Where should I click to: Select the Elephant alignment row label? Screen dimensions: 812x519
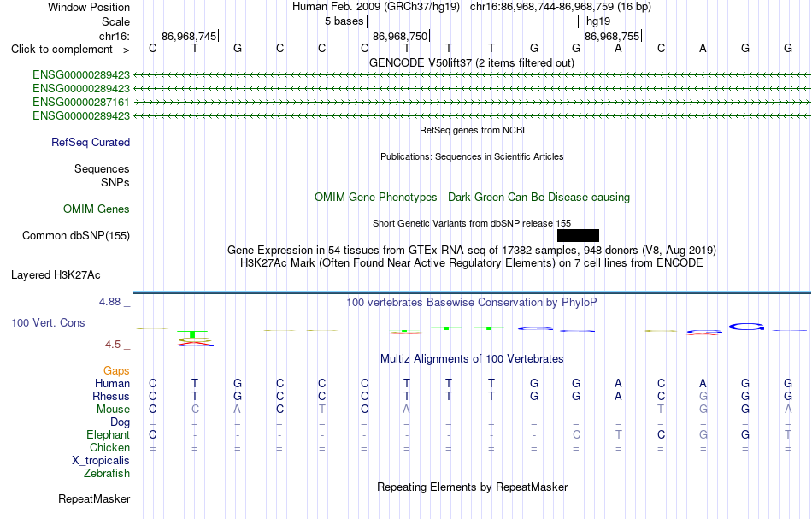tap(108, 434)
